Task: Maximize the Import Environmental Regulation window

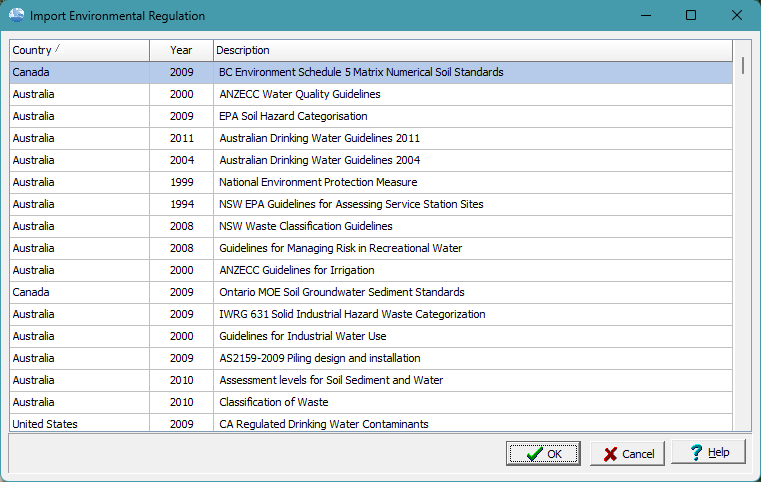Action: pyautogui.click(x=691, y=15)
